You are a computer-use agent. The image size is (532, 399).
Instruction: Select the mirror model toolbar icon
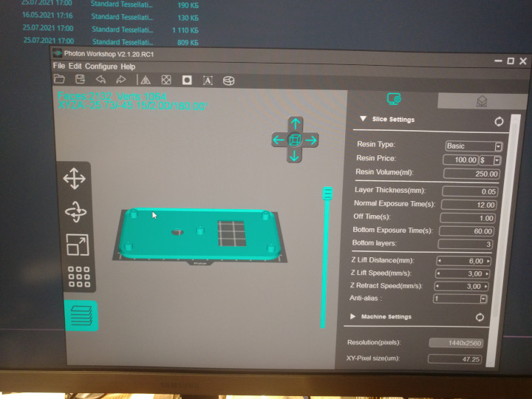point(145,80)
